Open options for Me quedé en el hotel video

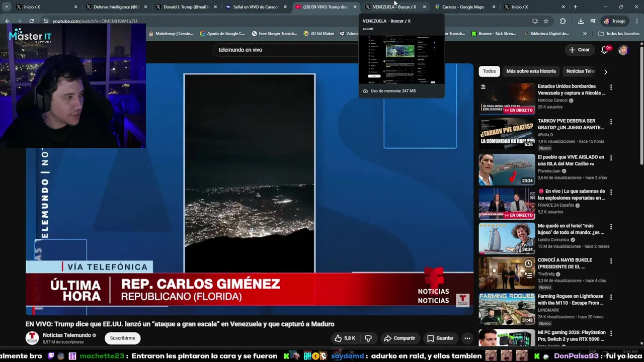coord(611,227)
